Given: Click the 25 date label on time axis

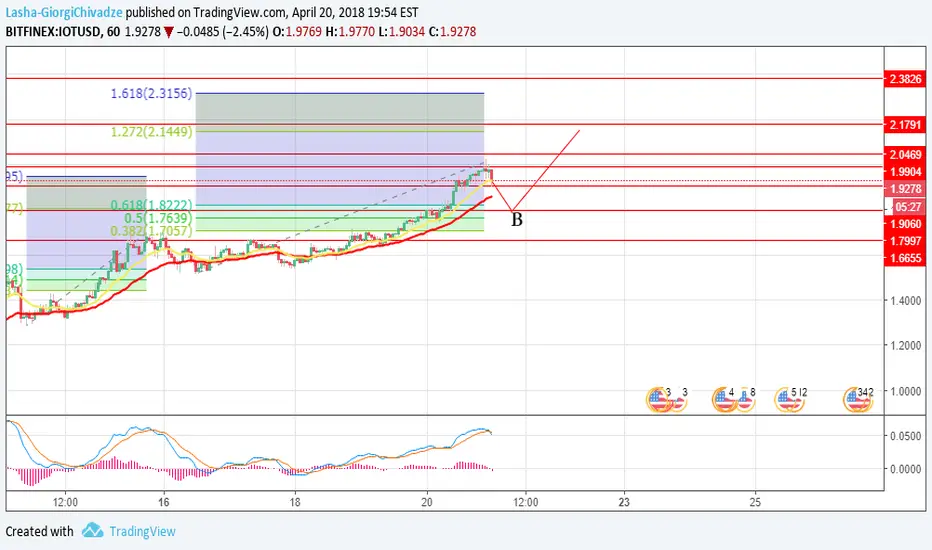Looking at the screenshot, I should pos(755,502).
